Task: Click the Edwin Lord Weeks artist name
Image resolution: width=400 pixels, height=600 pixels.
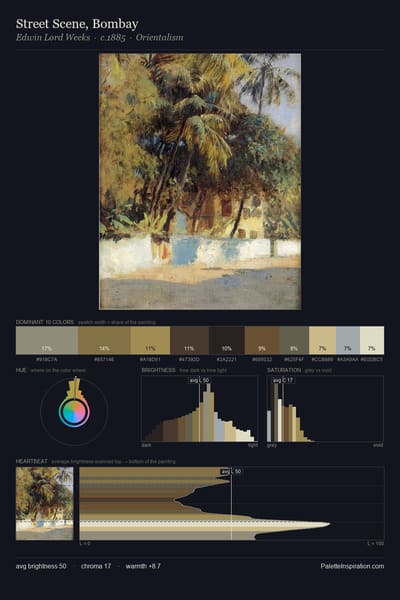Action: coord(53,38)
